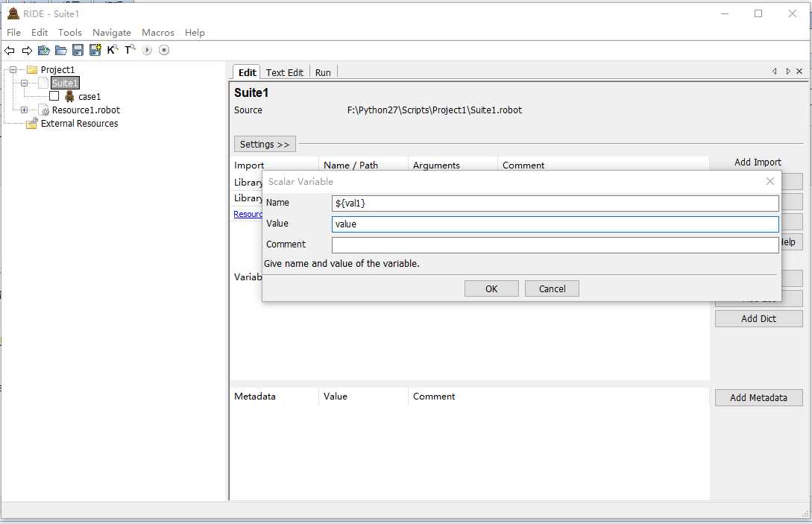Click the Source path F:\Python27\Scripts\Project1\Suite1.robot
This screenshot has height=524, width=812.
coord(435,110)
